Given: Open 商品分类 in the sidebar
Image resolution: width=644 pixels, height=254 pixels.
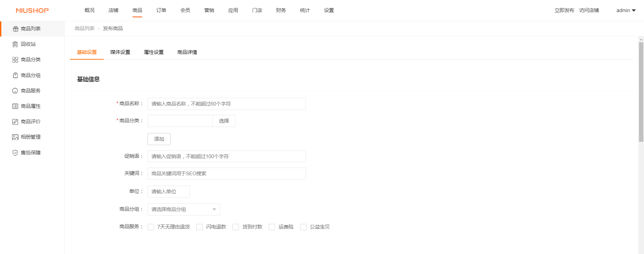Looking at the screenshot, I should [32, 60].
